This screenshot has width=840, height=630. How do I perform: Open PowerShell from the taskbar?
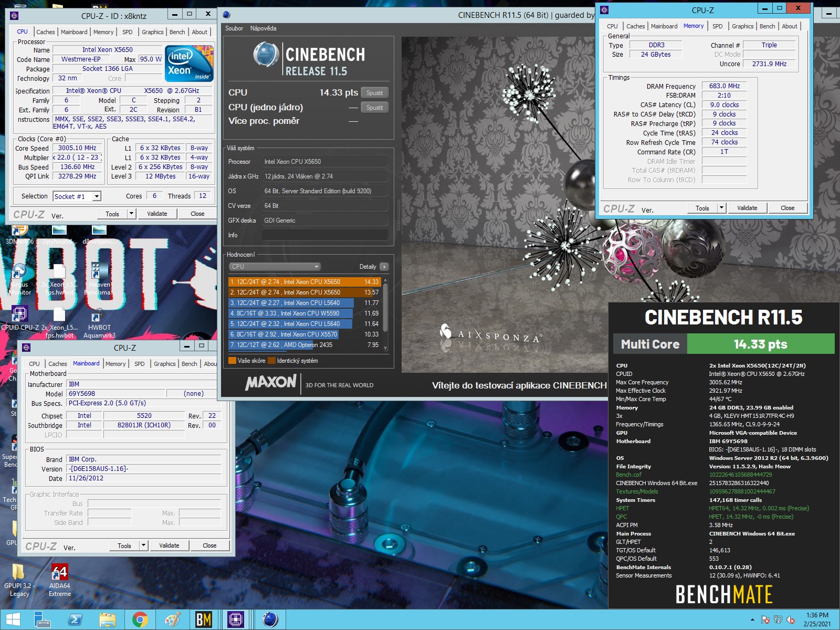[75, 620]
